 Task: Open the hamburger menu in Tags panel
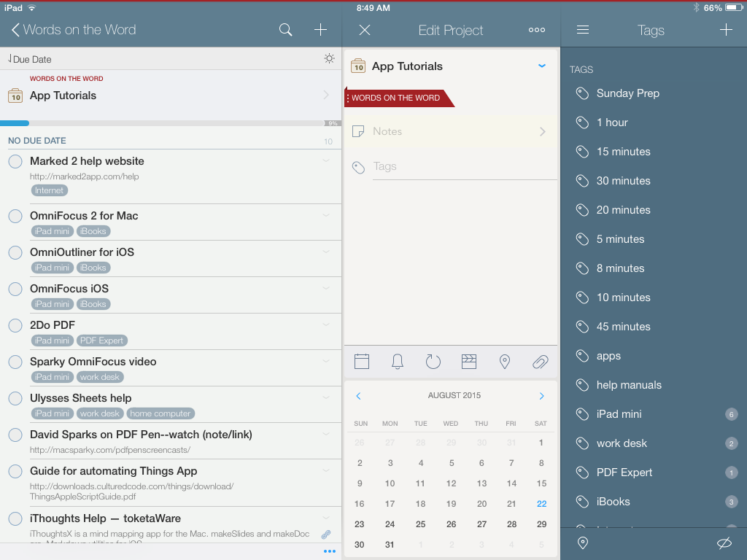point(583,30)
